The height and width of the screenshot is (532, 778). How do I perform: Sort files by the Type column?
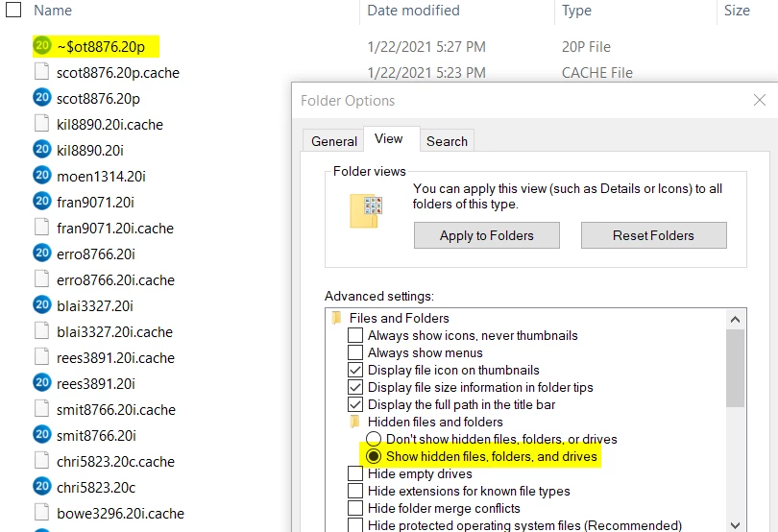pyautogui.click(x=576, y=10)
